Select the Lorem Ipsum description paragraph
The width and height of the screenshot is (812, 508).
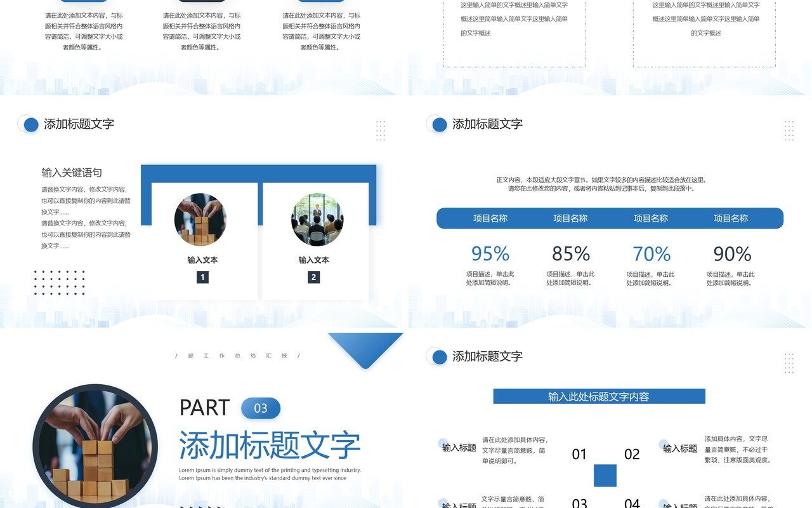pyautogui.click(x=270, y=474)
